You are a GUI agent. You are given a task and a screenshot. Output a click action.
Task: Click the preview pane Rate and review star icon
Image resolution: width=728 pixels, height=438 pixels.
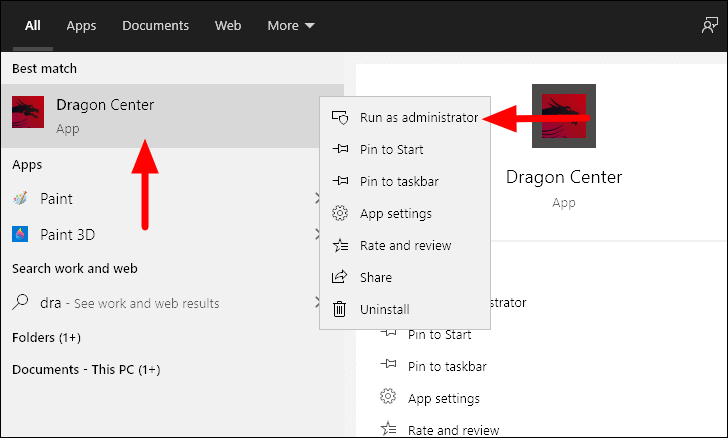click(x=388, y=428)
